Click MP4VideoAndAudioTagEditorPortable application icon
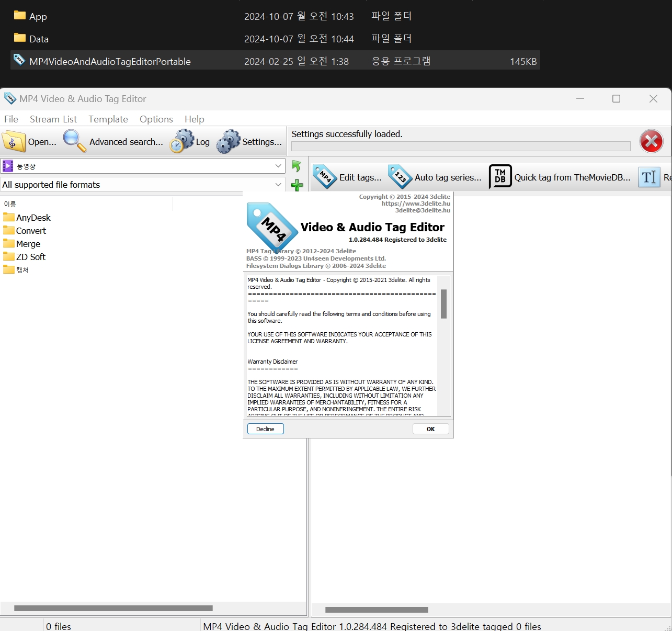This screenshot has height=631, width=672. (19, 60)
